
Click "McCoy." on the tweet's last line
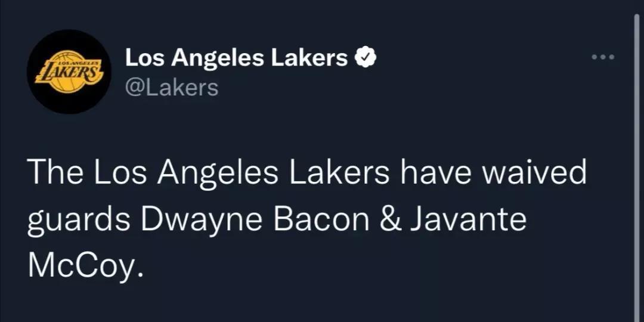86,265
